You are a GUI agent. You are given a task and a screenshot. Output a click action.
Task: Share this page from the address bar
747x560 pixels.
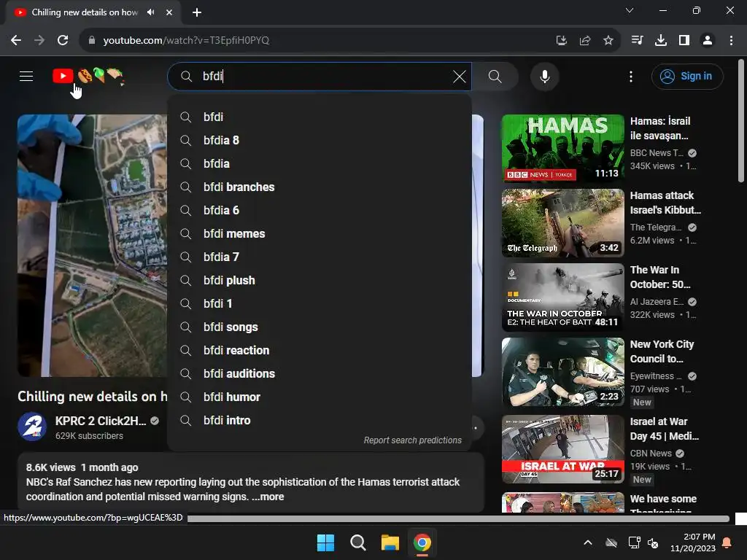click(x=585, y=41)
